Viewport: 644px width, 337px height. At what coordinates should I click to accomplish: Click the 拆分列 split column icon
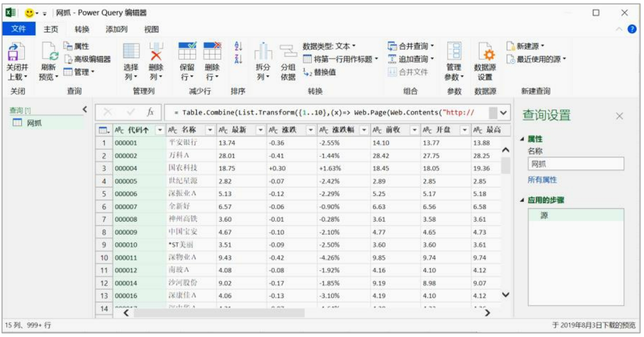[x=263, y=51]
